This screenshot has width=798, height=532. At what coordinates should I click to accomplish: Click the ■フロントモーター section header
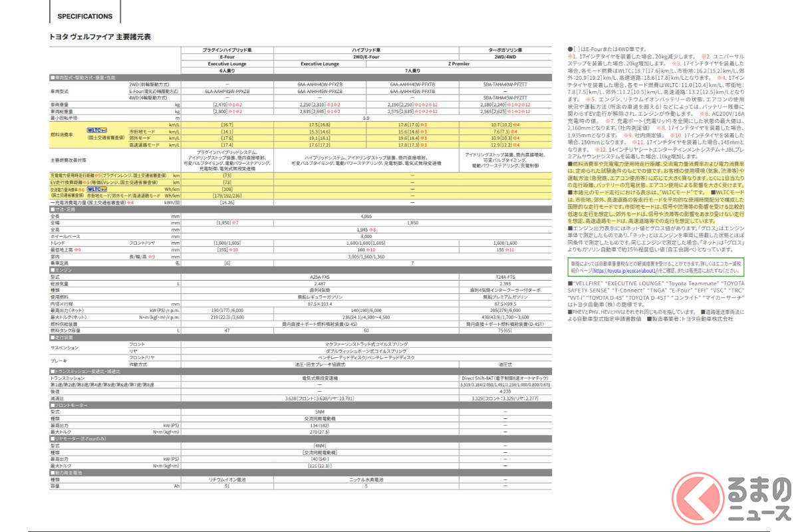coord(301,405)
